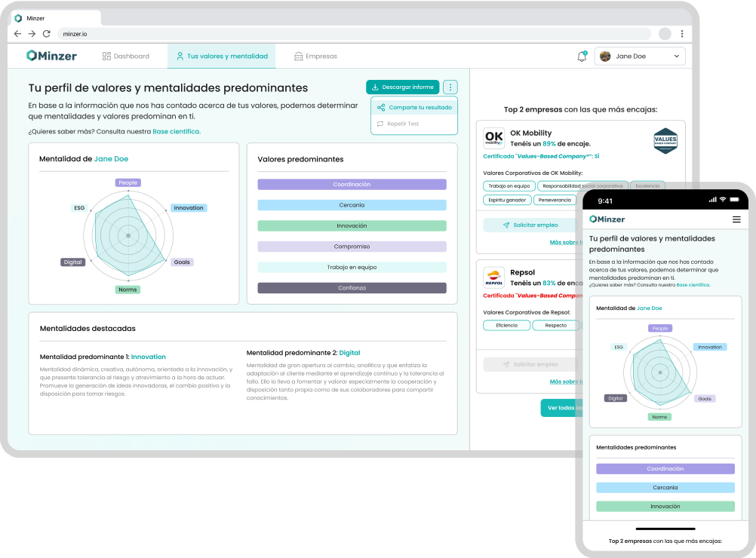Click Digital label in mobile radar chart

click(615, 398)
